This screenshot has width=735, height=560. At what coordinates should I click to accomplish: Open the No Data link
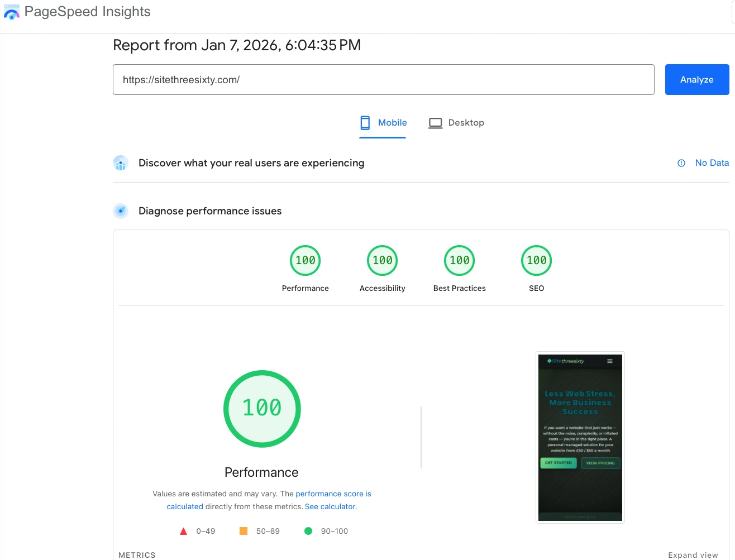pyautogui.click(x=712, y=162)
